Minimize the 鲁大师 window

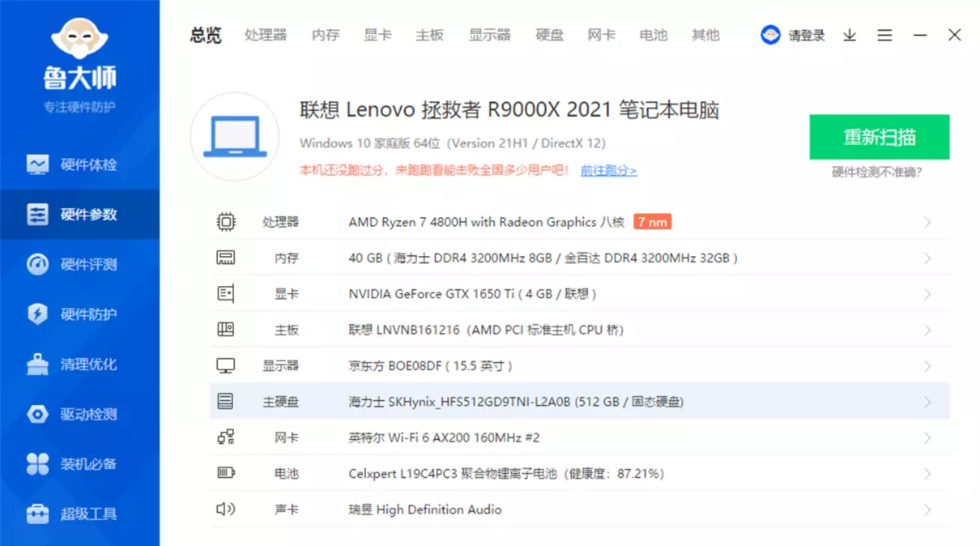pyautogui.click(x=920, y=35)
